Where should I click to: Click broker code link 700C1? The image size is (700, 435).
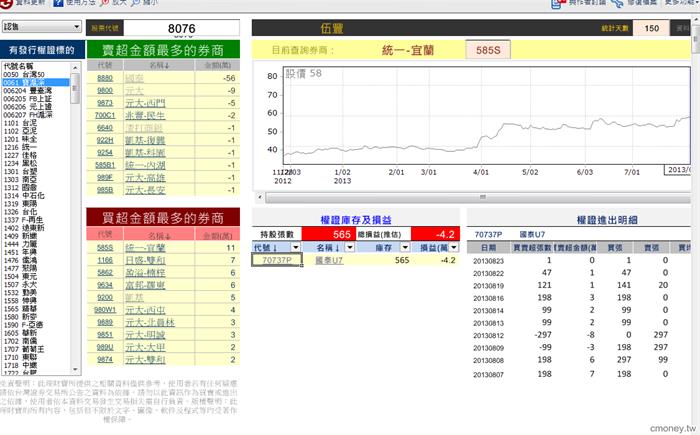tap(105, 115)
